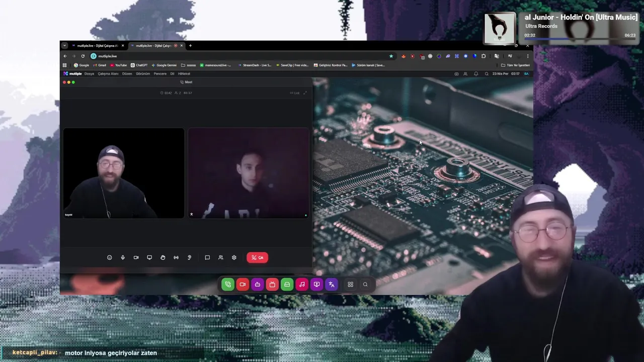Viewport: 644px width, 362px height.
Task: Open the browser apps grid shortcut
Action: 64,65
